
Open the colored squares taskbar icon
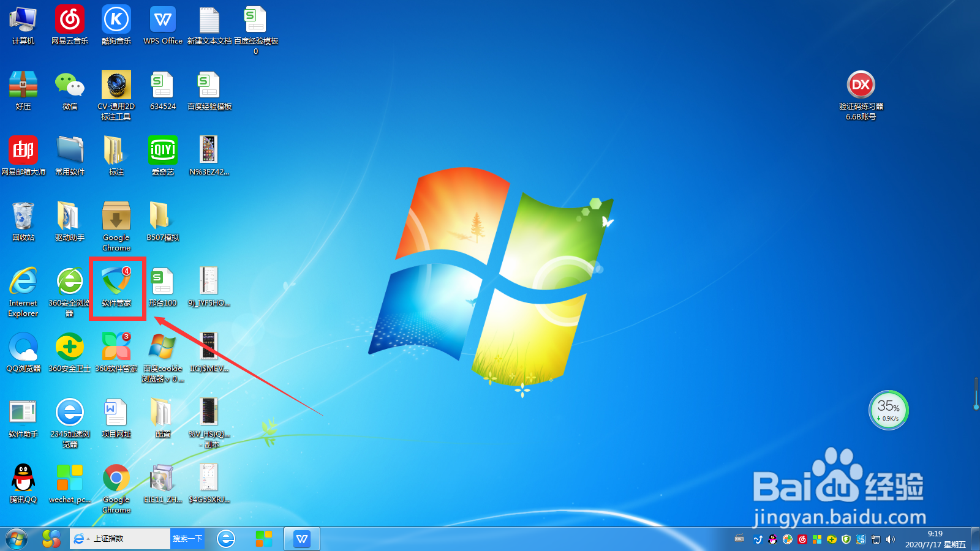[264, 539]
